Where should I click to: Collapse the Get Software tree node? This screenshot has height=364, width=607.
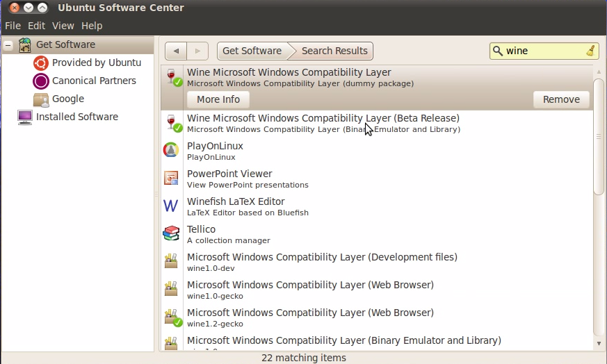click(x=8, y=45)
